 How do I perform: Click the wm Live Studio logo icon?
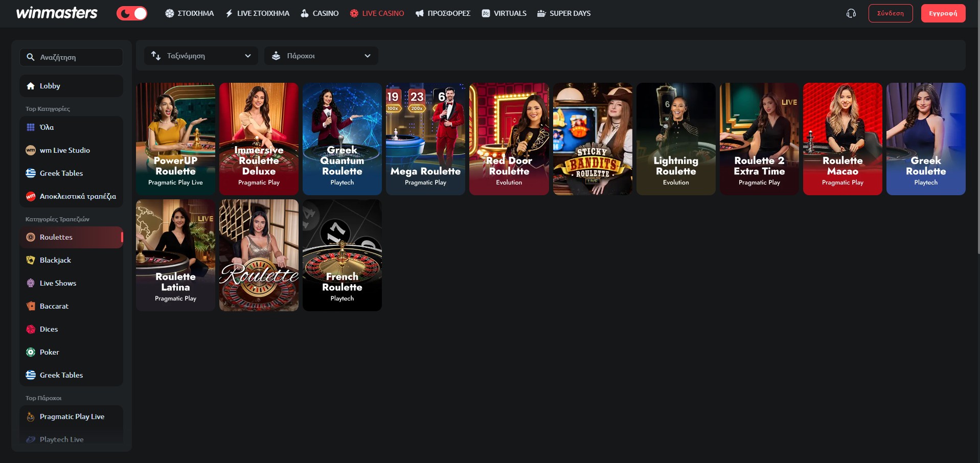pyautogui.click(x=31, y=150)
